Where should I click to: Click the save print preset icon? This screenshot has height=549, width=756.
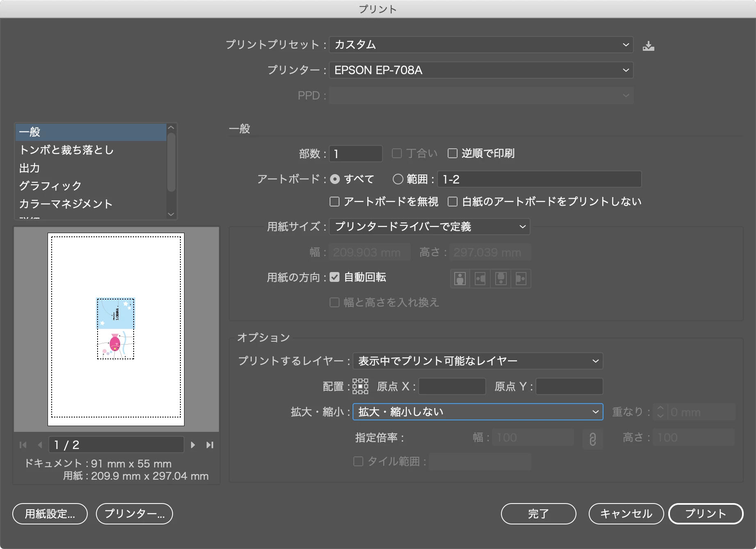[x=648, y=45]
